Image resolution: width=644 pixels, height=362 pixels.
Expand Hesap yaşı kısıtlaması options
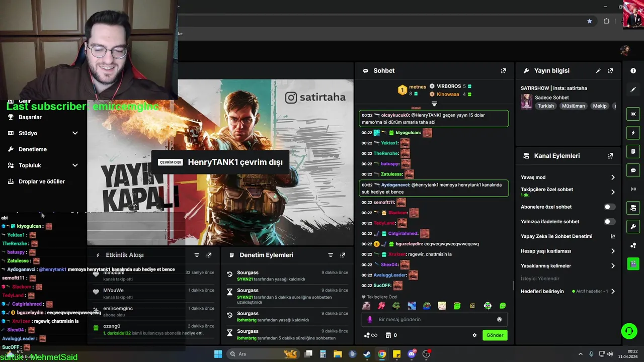coord(613,251)
